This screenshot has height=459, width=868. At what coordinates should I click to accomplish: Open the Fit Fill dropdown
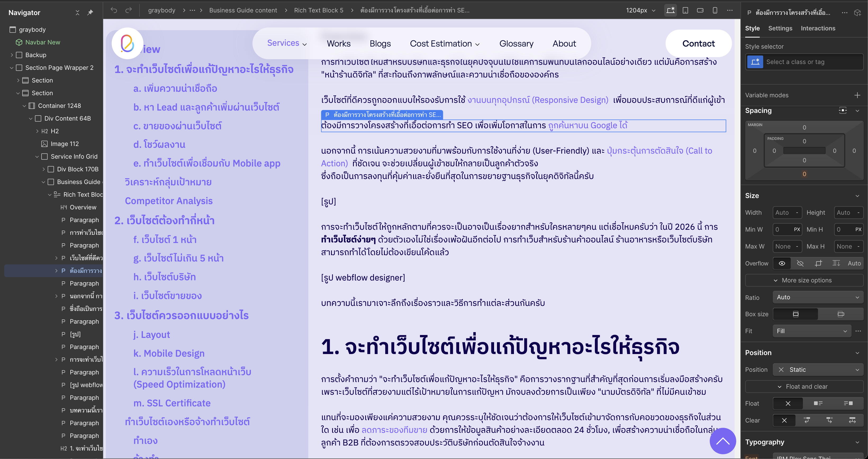(812, 331)
